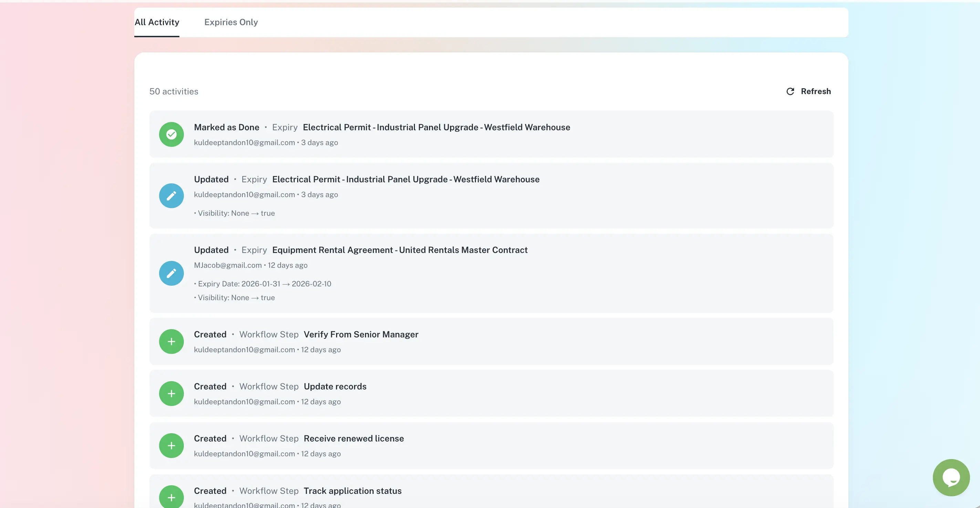Open the chat support bubble

(951, 478)
